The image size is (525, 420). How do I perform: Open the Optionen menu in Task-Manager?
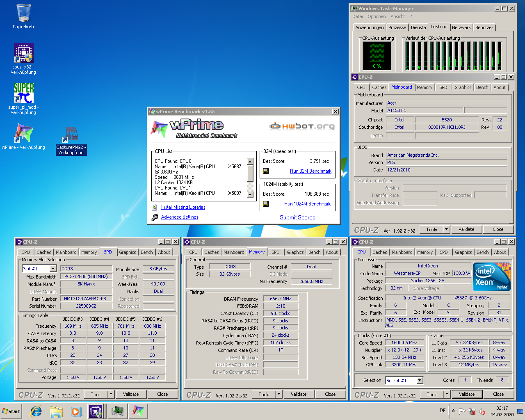coord(377,17)
